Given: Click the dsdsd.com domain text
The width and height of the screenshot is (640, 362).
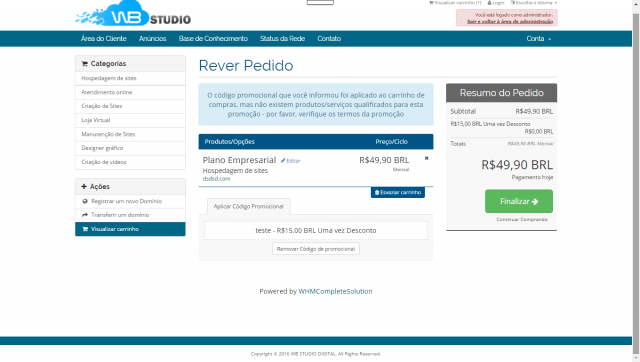Looking at the screenshot, I should (x=216, y=179).
